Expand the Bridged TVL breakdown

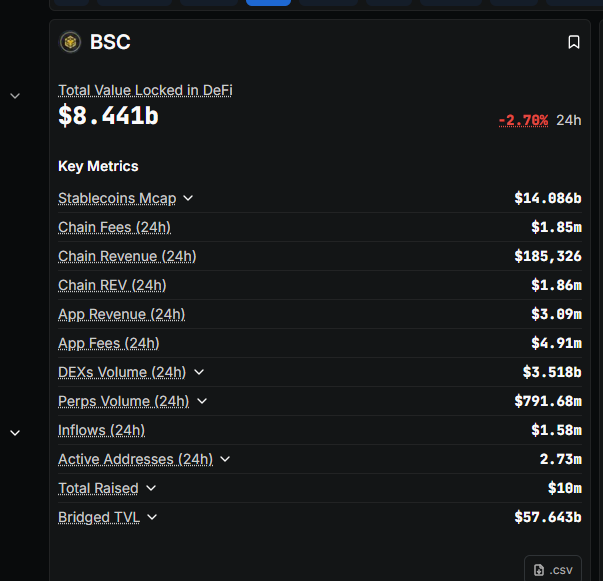(152, 517)
